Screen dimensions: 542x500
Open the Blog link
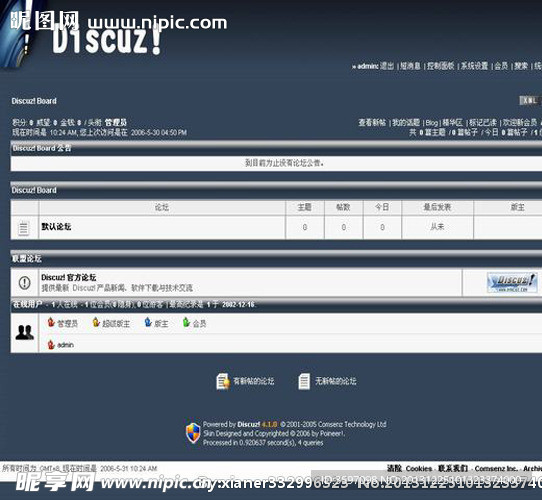click(431, 123)
